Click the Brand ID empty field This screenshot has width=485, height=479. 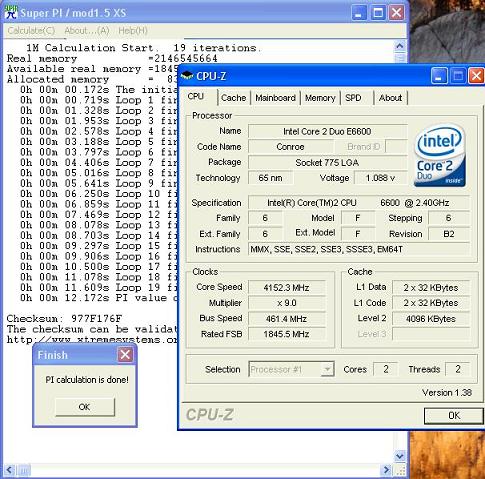[396, 147]
